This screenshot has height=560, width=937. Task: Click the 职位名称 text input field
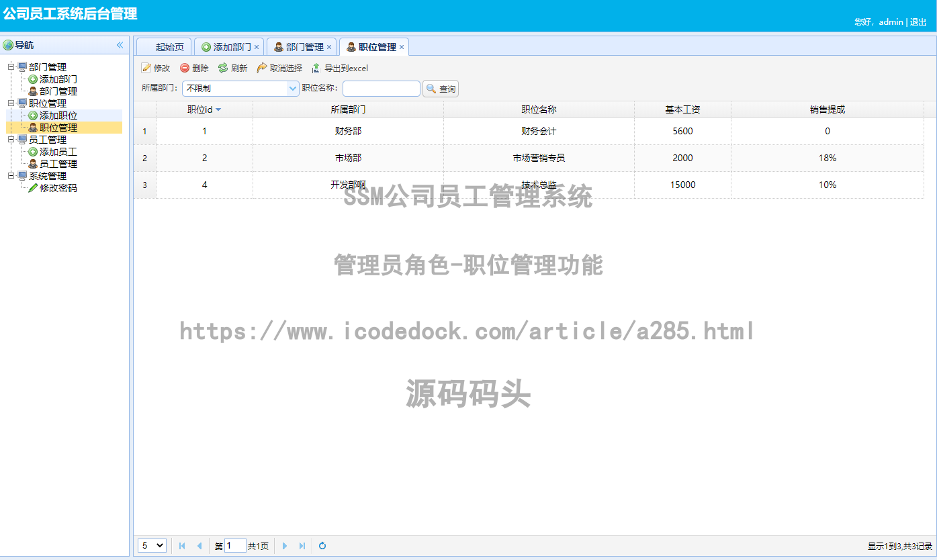381,89
